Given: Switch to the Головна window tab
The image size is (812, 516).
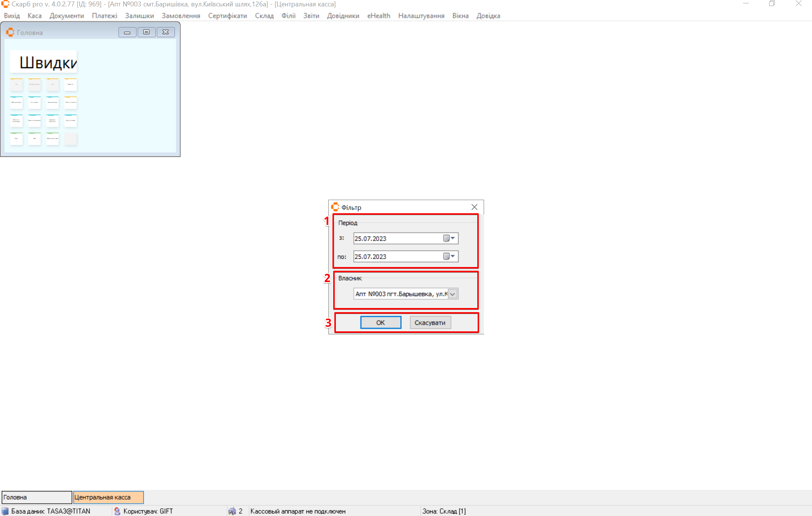Looking at the screenshot, I should coord(36,497).
